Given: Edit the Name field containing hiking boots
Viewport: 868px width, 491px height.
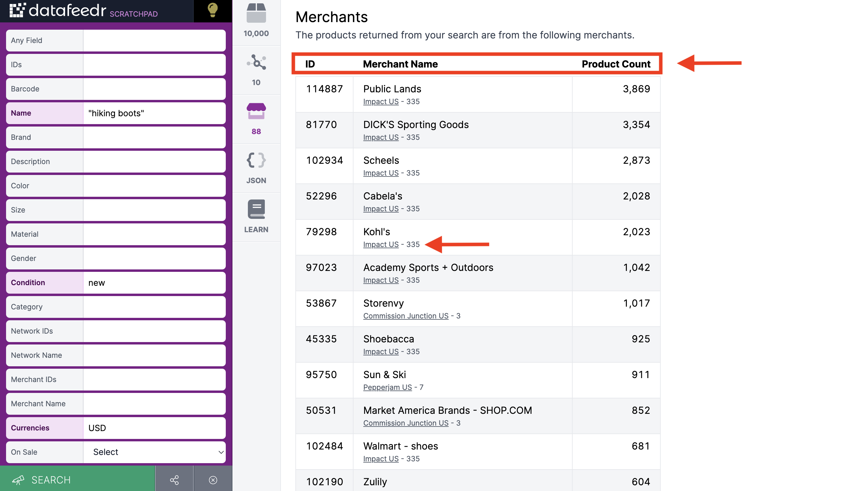Looking at the screenshot, I should point(154,113).
